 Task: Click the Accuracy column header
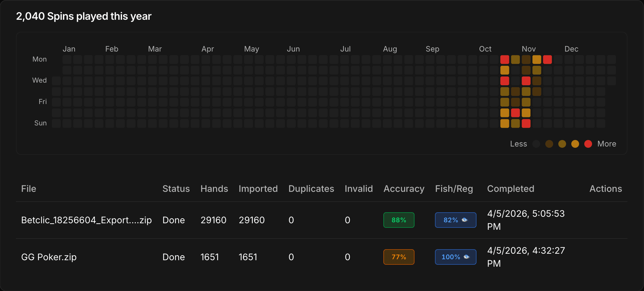click(404, 189)
